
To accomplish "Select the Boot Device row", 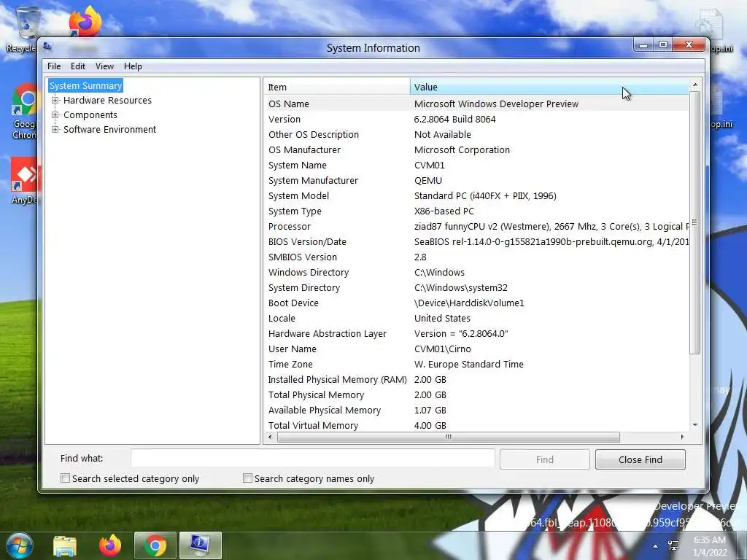I will point(476,303).
